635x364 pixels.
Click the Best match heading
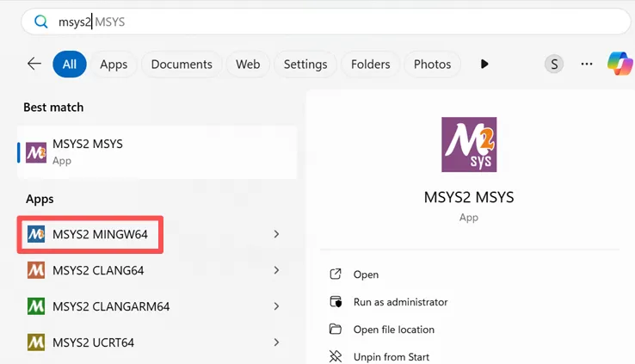(x=53, y=108)
